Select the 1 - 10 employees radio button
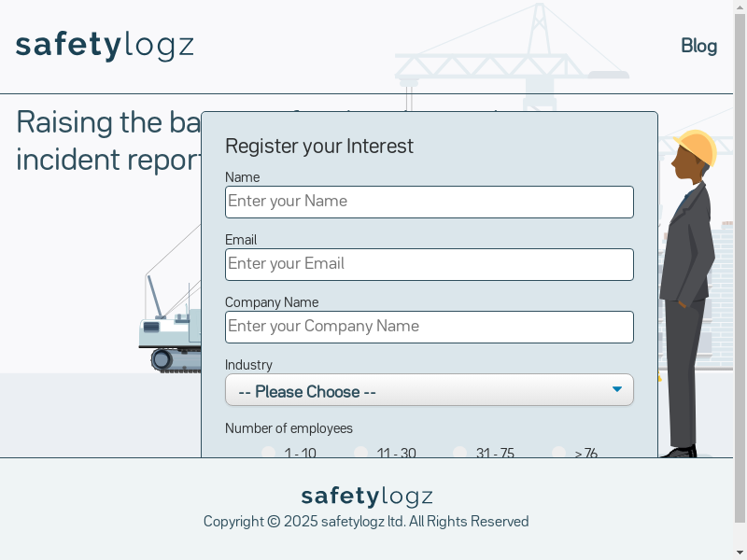747x560 pixels. pos(269,453)
